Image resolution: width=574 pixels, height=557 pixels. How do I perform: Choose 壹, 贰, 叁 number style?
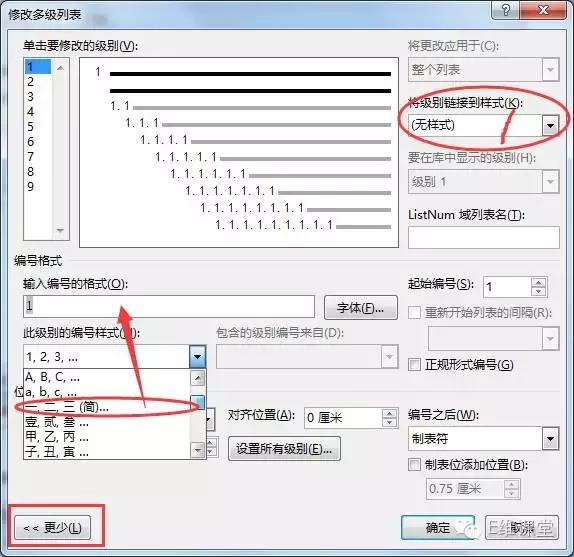[107, 422]
